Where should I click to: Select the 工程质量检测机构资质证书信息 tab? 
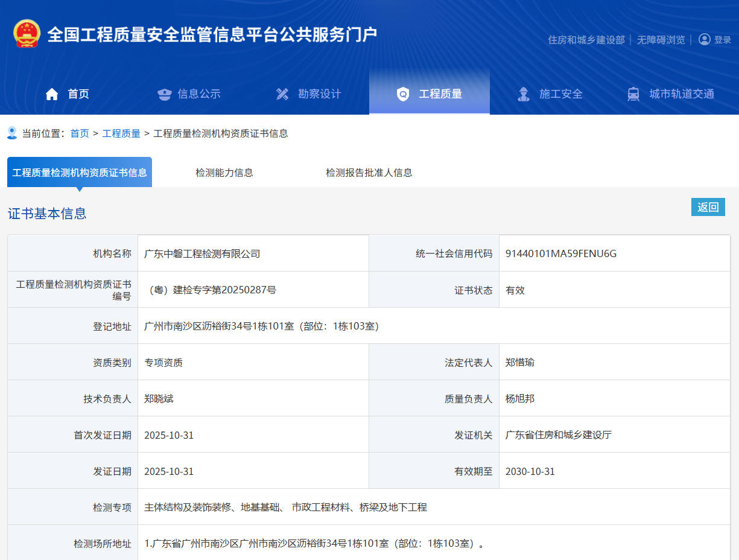[80, 172]
